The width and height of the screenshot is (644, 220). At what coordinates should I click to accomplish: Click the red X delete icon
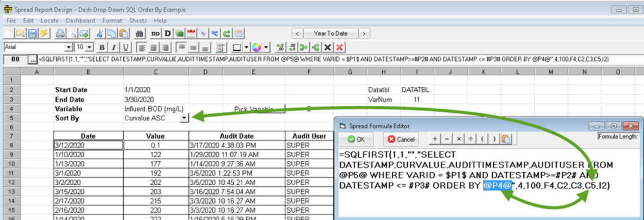point(340,47)
